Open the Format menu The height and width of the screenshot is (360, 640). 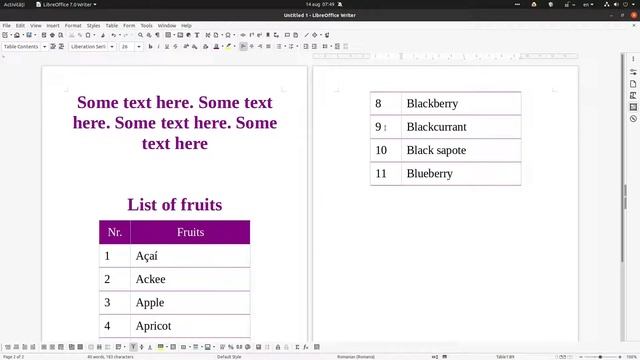click(73, 25)
